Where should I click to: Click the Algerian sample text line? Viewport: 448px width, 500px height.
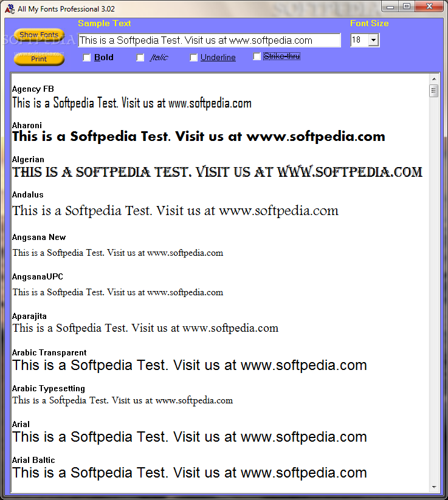coord(217,172)
